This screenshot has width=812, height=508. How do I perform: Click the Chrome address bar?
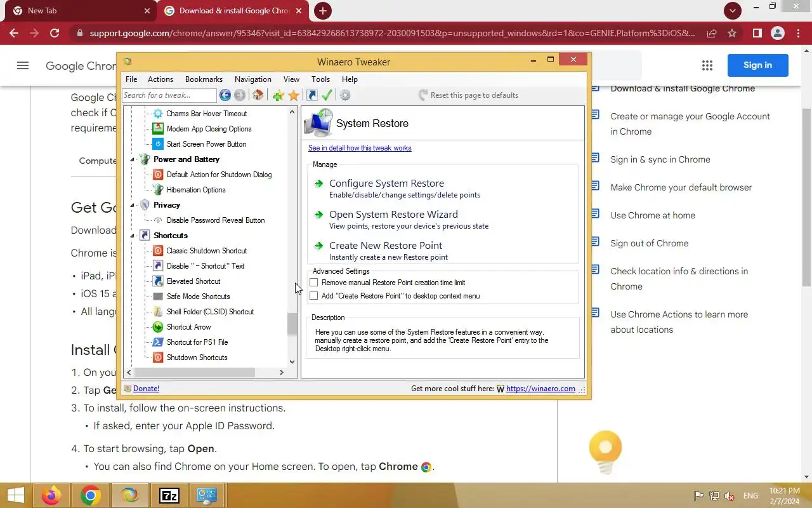[x=391, y=33]
